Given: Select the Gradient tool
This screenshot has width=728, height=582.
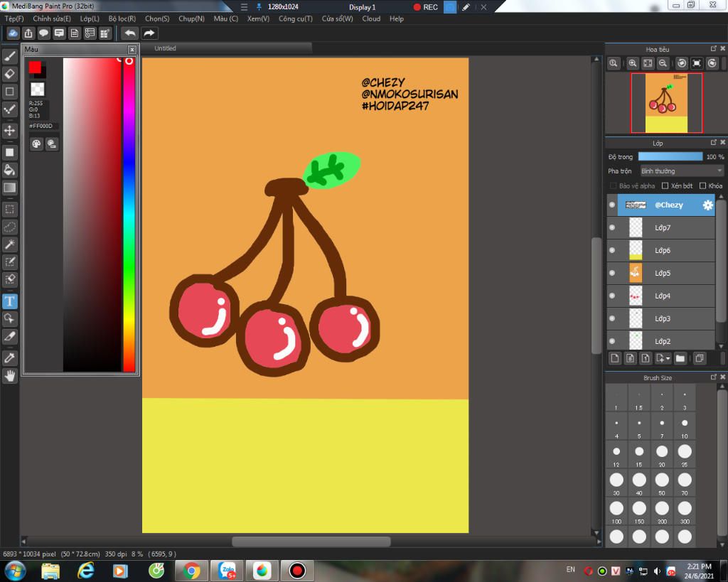Looking at the screenshot, I should click(10, 188).
